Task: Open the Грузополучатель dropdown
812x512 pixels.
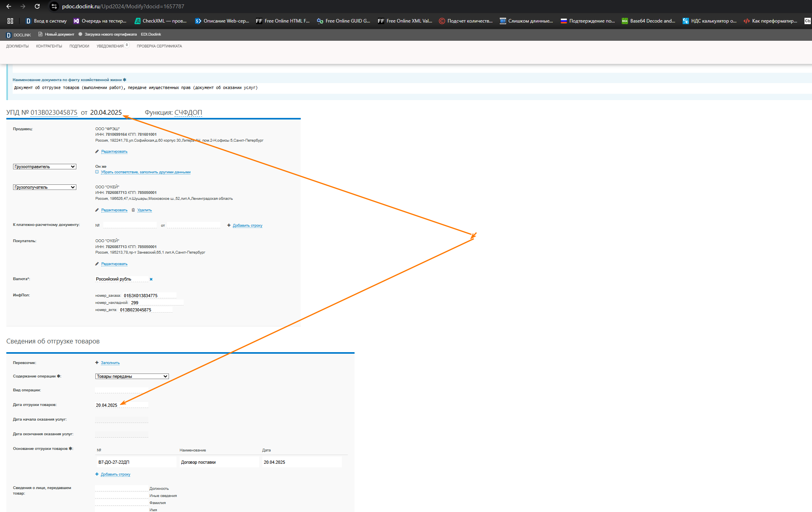Action: pyautogui.click(x=44, y=188)
